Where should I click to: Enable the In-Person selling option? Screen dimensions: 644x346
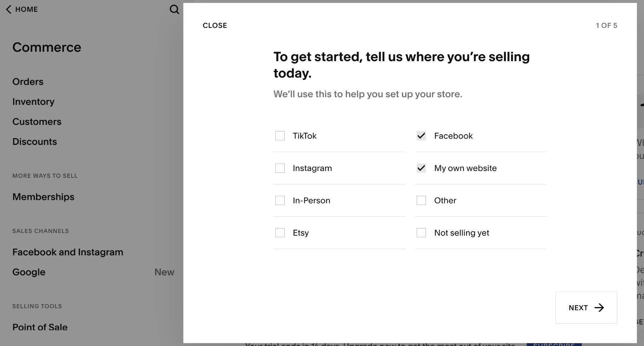pos(280,200)
